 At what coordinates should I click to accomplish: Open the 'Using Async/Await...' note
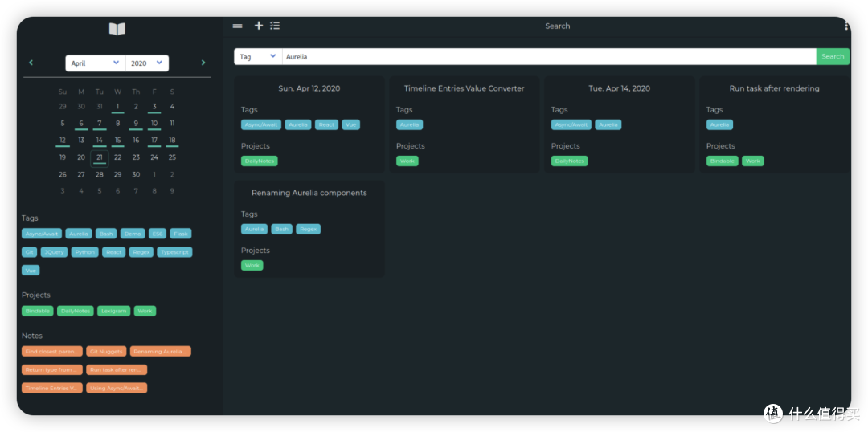(117, 388)
